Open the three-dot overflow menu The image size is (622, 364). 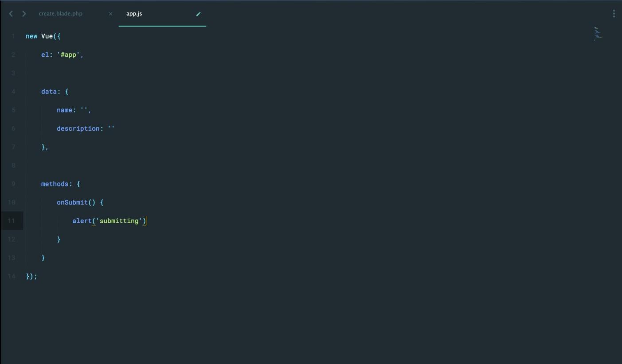tap(614, 14)
